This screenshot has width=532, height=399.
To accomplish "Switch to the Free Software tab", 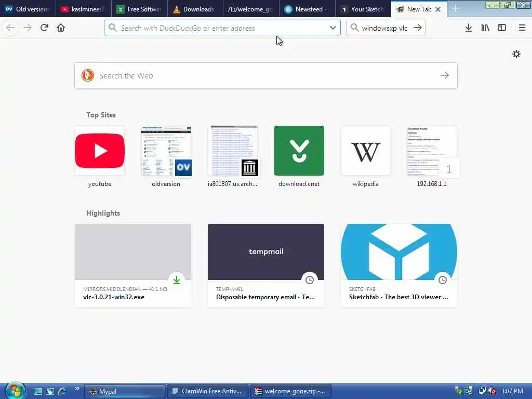I will coord(139,9).
